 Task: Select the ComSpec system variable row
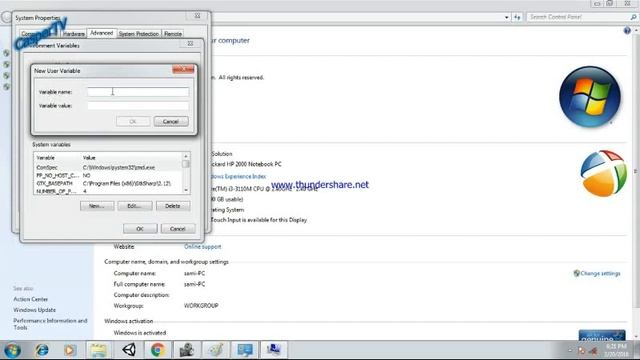pos(108,167)
